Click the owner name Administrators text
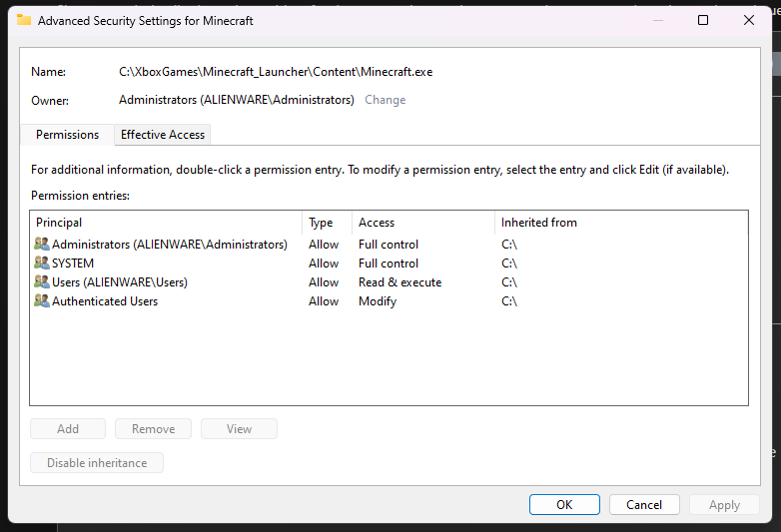Image resolution: width=781 pixels, height=532 pixels. pyautogui.click(x=236, y=100)
